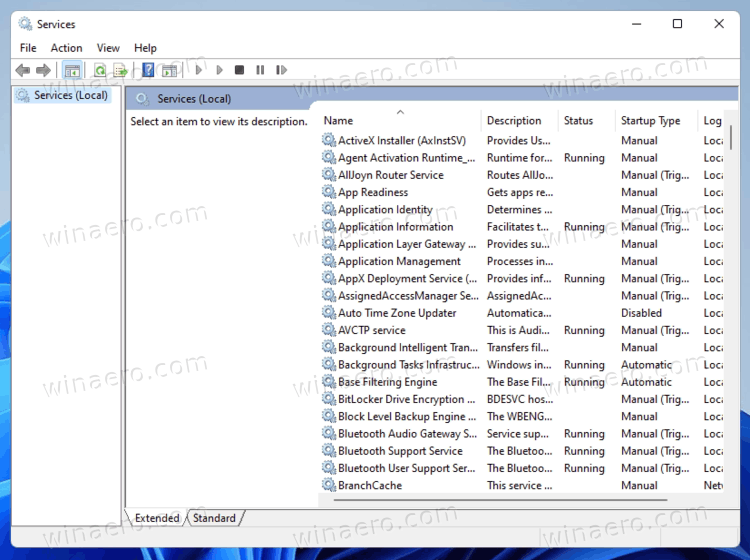Viewport: 750px width, 560px height.
Task: Click gear icon in Services (Local) header
Action: (142, 99)
